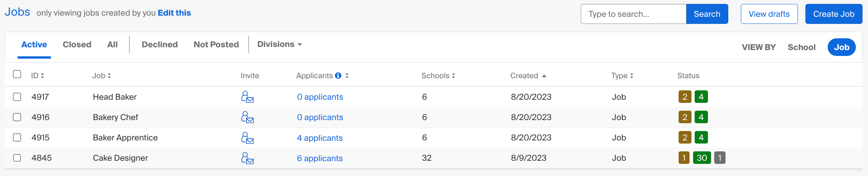
Task: Select the Cake Designer row checkbox
Action: pyautogui.click(x=17, y=158)
